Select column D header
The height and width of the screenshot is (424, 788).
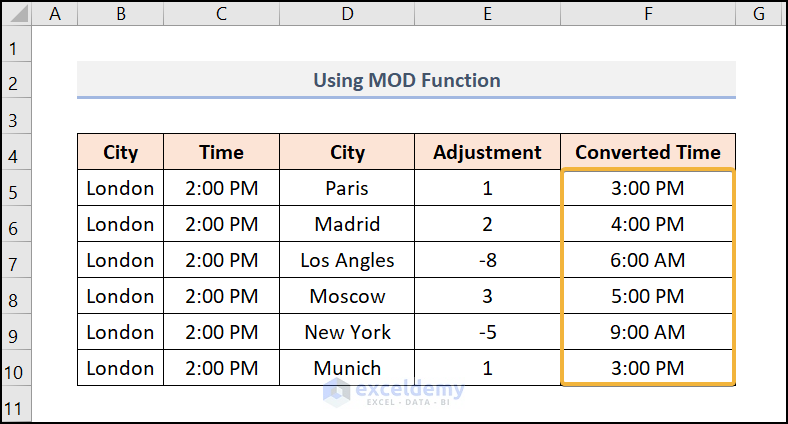347,15
